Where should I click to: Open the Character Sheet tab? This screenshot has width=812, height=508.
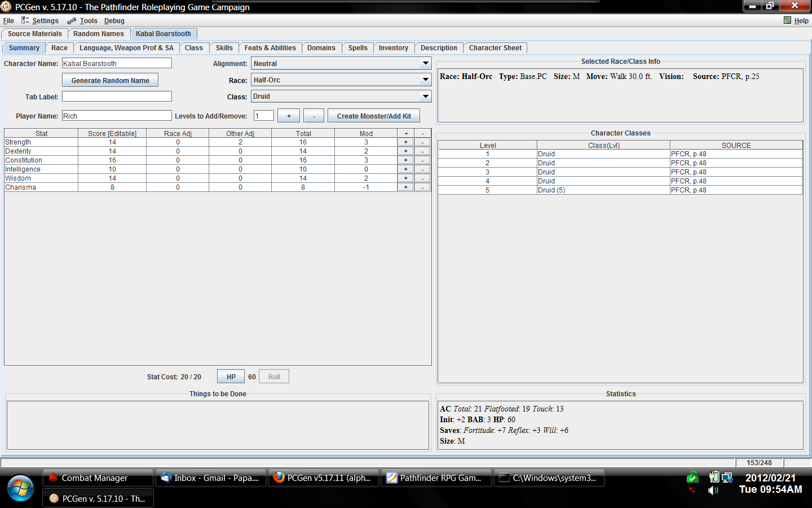(x=495, y=48)
